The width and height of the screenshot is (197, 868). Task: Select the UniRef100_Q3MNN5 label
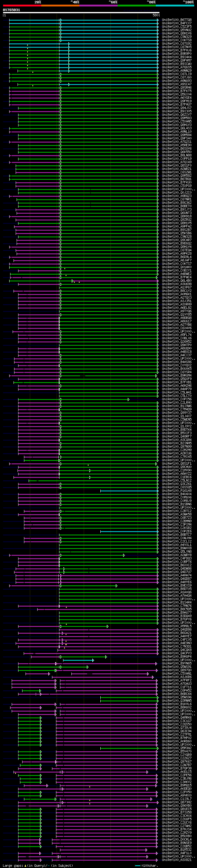(177, 700)
